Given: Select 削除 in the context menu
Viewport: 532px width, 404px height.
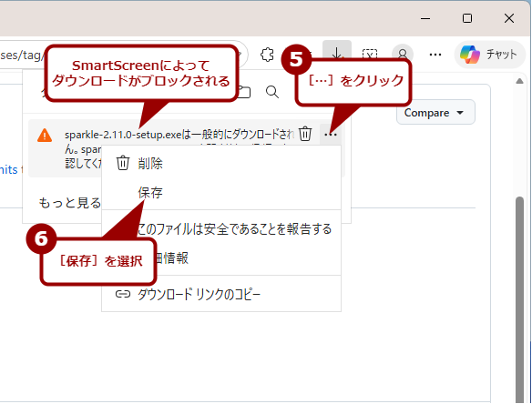Looking at the screenshot, I should click(x=221, y=164).
